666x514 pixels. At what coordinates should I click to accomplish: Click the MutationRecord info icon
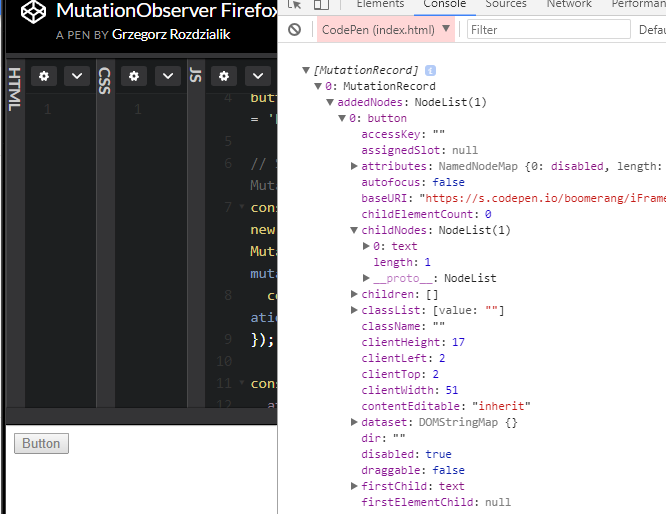pos(430,70)
